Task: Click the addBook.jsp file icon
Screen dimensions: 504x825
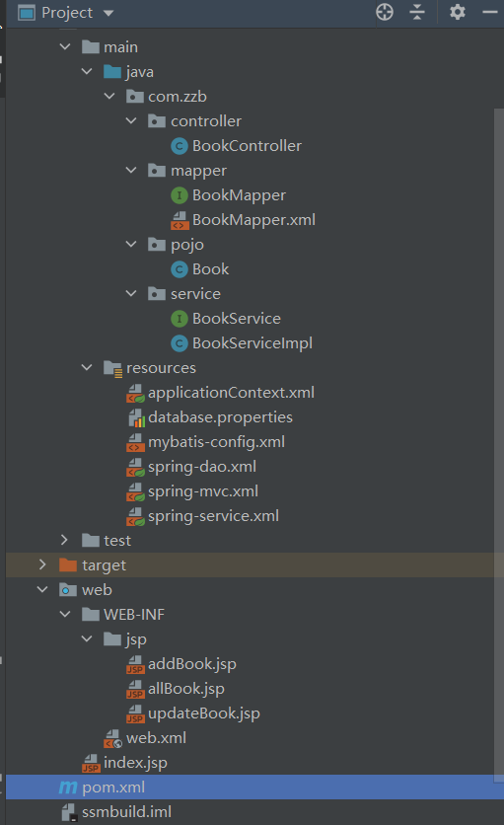Action: (x=135, y=664)
